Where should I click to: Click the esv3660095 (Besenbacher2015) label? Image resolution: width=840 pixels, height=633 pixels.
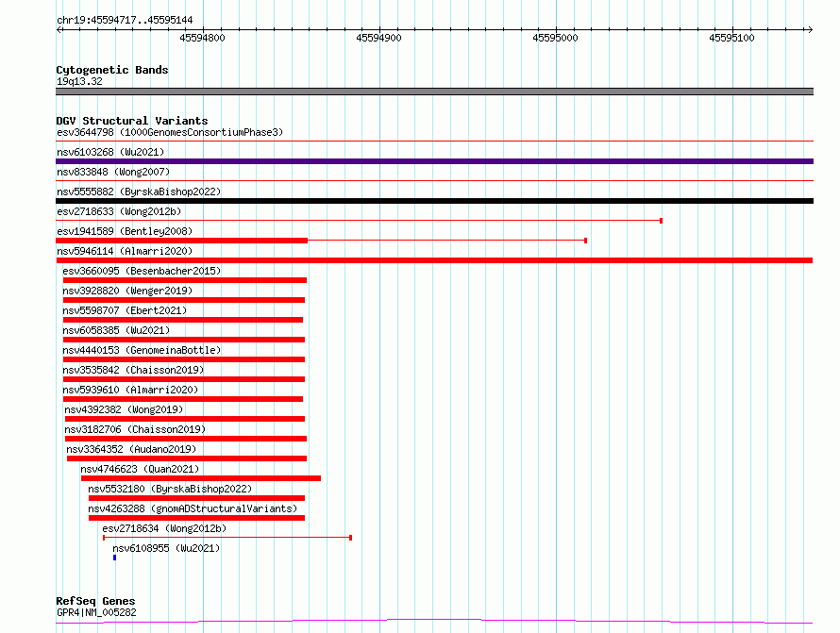142,271
